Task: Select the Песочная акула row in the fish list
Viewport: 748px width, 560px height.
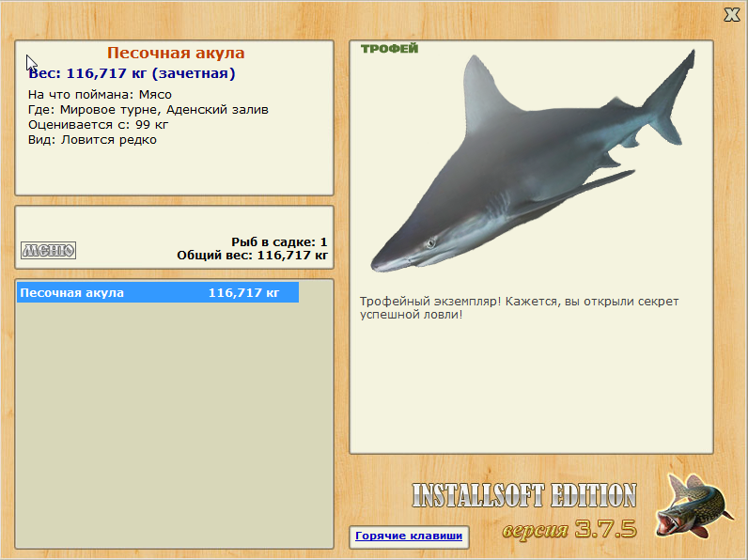Action: coord(158,292)
